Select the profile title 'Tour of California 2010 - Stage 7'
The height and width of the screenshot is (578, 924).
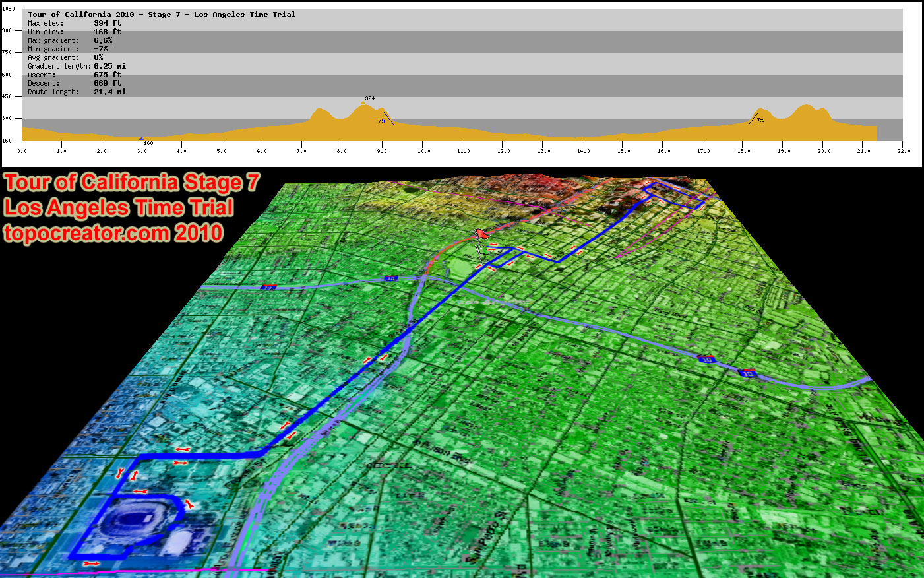[104, 15]
